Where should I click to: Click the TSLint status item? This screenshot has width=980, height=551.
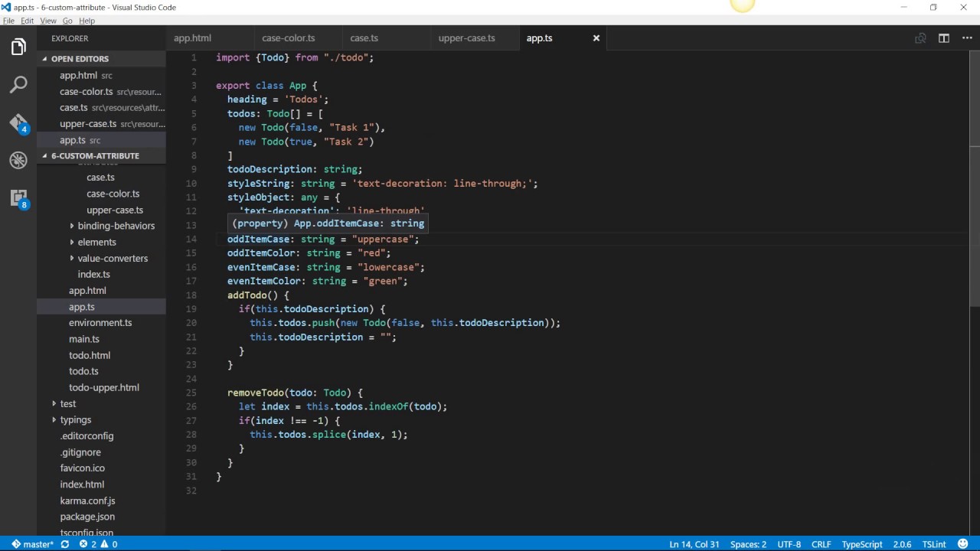tap(934, 544)
